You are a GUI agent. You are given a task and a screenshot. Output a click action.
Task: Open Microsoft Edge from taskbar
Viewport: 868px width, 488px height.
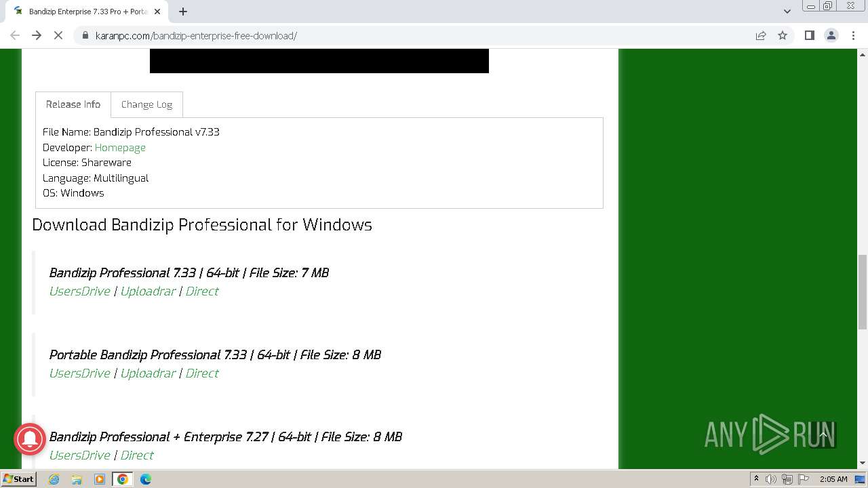pos(146,479)
